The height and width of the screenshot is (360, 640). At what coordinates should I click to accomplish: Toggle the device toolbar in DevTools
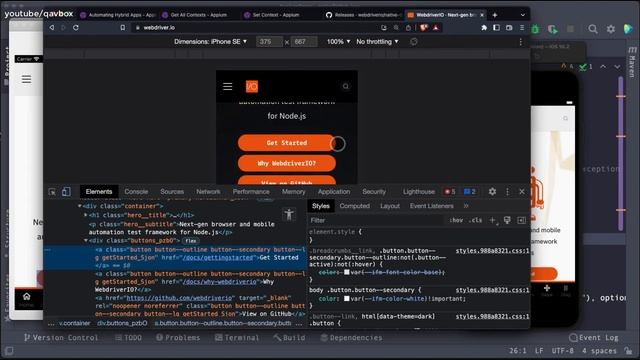pos(66,192)
